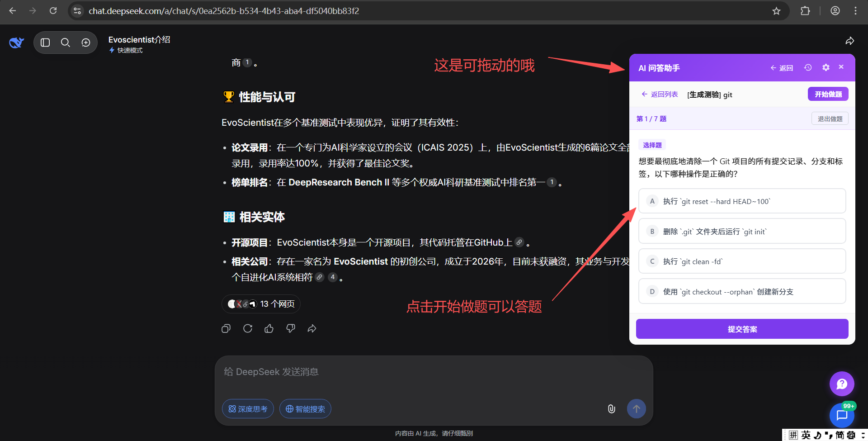Click the Evoscientist介绍 chat title
The image size is (868, 441).
(139, 40)
